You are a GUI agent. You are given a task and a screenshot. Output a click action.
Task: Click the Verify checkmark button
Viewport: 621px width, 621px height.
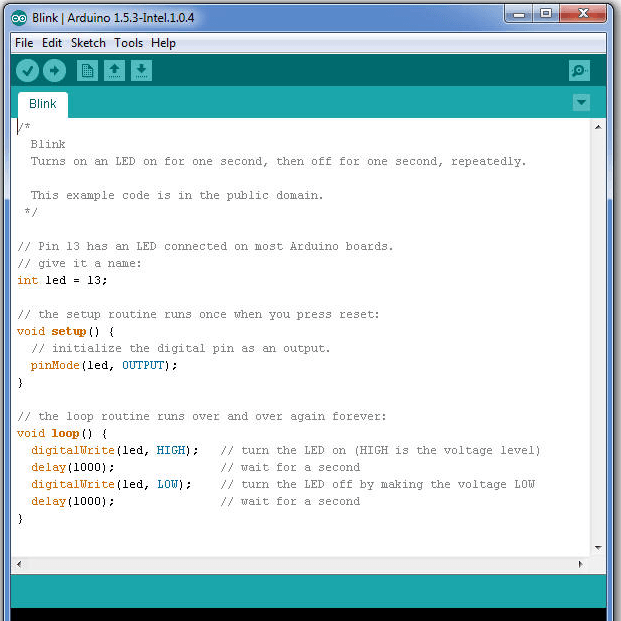tap(27, 71)
